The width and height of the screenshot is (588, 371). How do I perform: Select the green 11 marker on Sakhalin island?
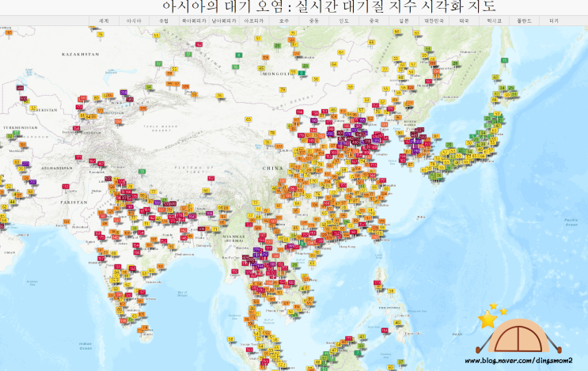[505, 61]
